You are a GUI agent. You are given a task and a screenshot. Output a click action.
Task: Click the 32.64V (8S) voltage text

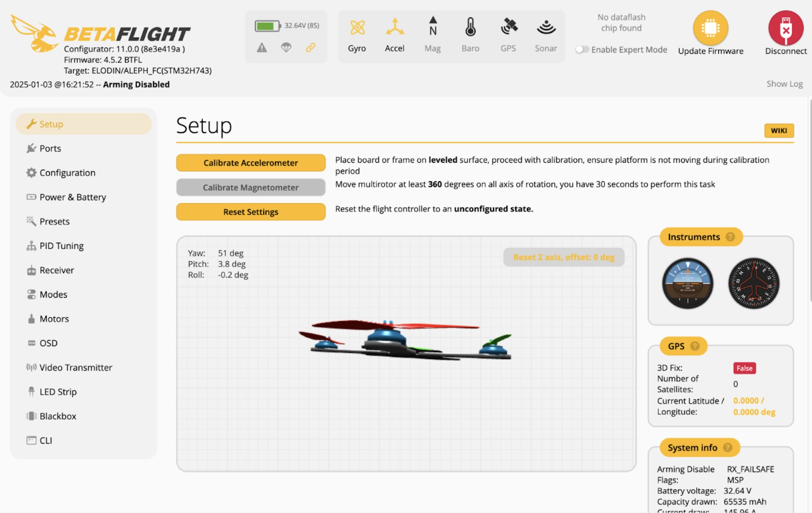pos(302,26)
